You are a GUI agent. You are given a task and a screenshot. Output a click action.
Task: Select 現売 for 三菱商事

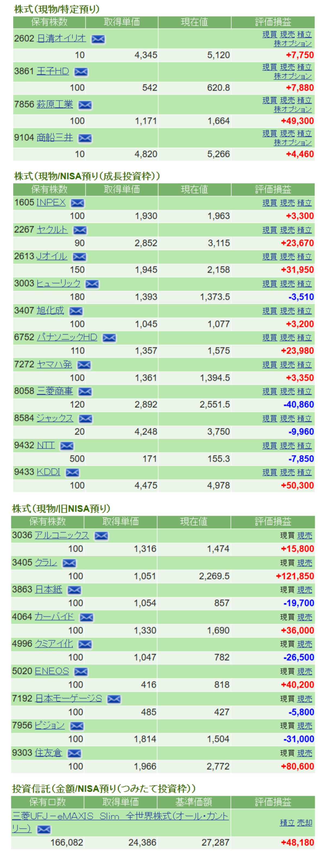tap(287, 391)
